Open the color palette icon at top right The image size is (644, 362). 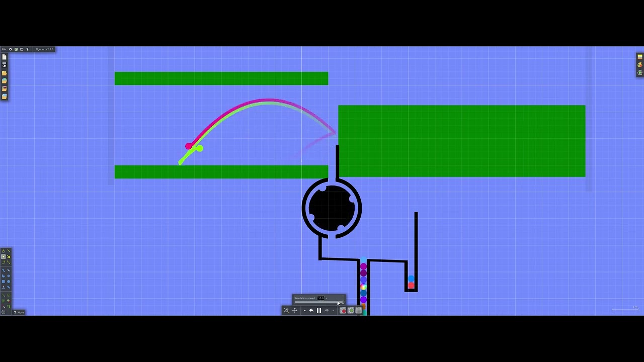coord(640,65)
